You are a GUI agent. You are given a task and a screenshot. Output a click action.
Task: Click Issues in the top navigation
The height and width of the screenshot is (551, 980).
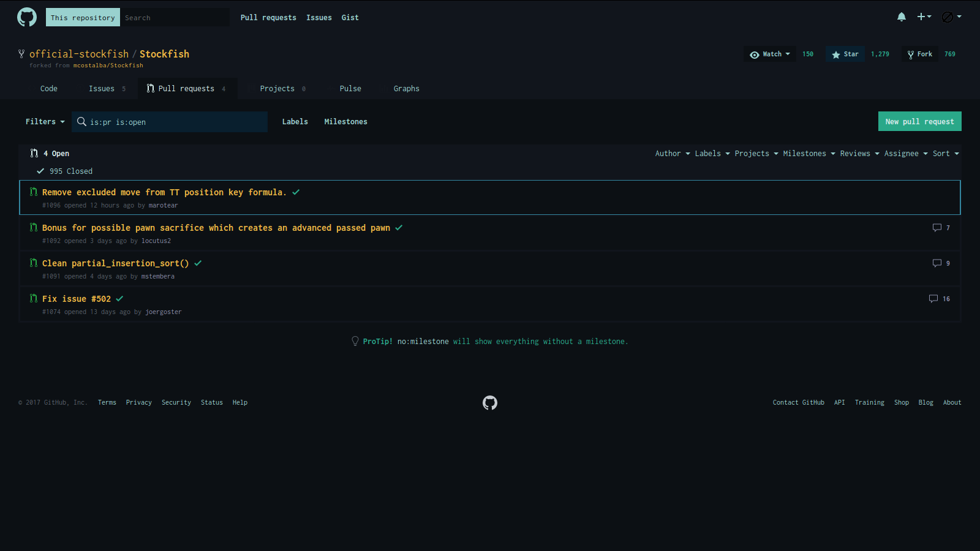(x=319, y=18)
